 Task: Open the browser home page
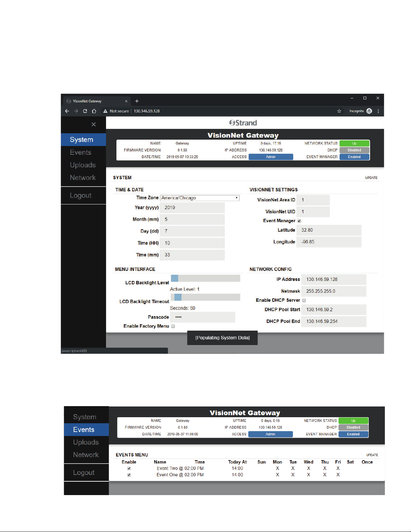tap(94, 111)
